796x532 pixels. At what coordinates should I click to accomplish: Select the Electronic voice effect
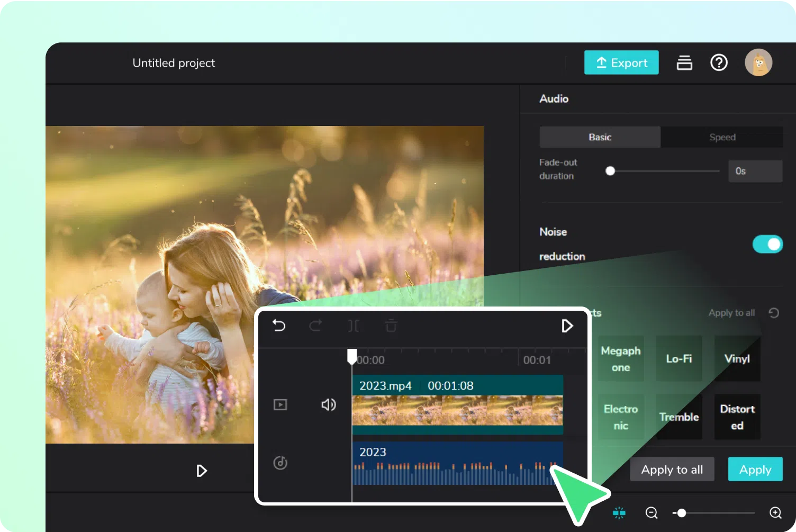621,417
